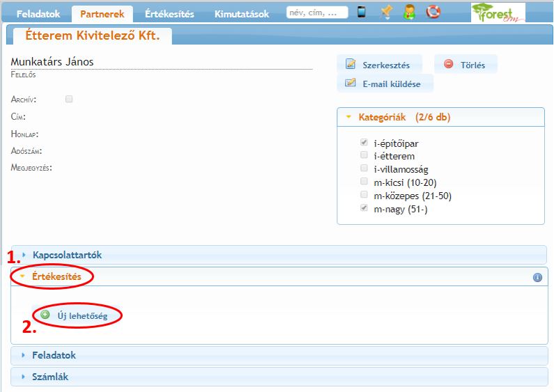The height and width of the screenshot is (392, 554).
Task: Click the Szerkesztés button
Action: click(x=379, y=65)
